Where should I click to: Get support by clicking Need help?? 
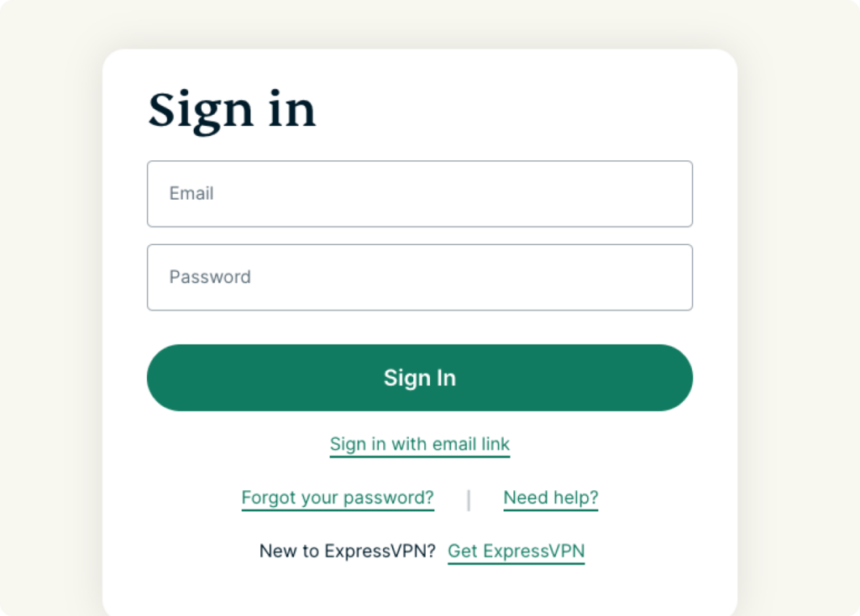[x=550, y=497]
